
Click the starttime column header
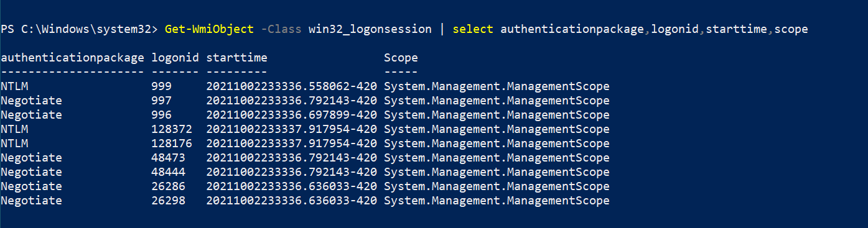click(236, 58)
